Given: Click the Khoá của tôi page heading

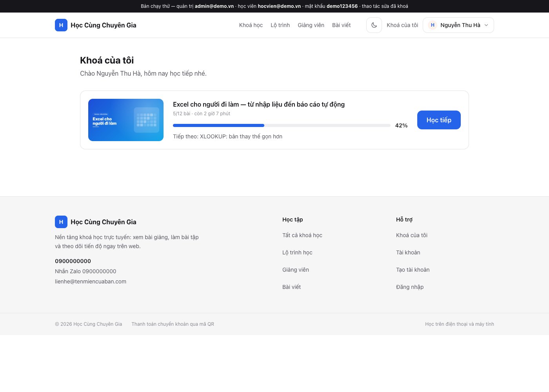Looking at the screenshot, I should coord(107,60).
